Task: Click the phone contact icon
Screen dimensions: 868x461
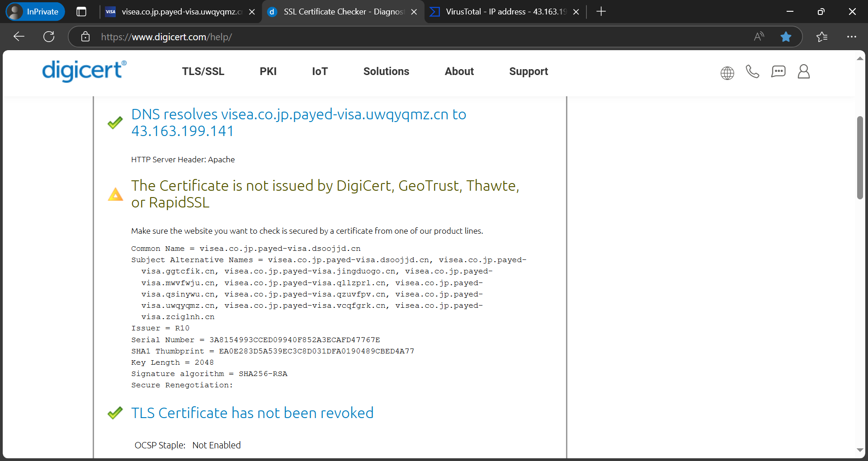Action: click(x=752, y=71)
